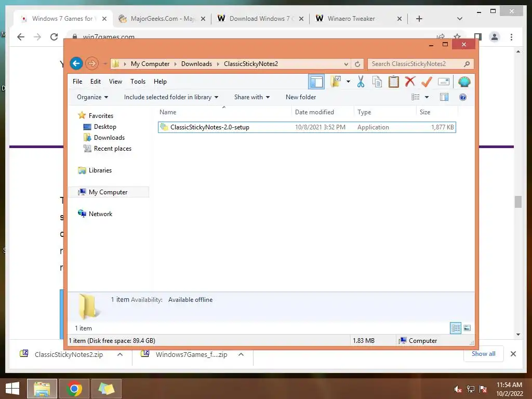Screen dimensions: 532x399
Task: Open Downloads in the navigation pane
Action: tap(104, 137)
